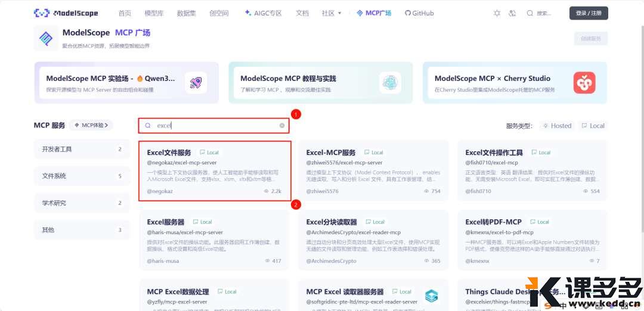The height and width of the screenshot is (311, 644).
Task: Open the ModelScope MCP × Cherry Studio card
Action: [x=515, y=83]
